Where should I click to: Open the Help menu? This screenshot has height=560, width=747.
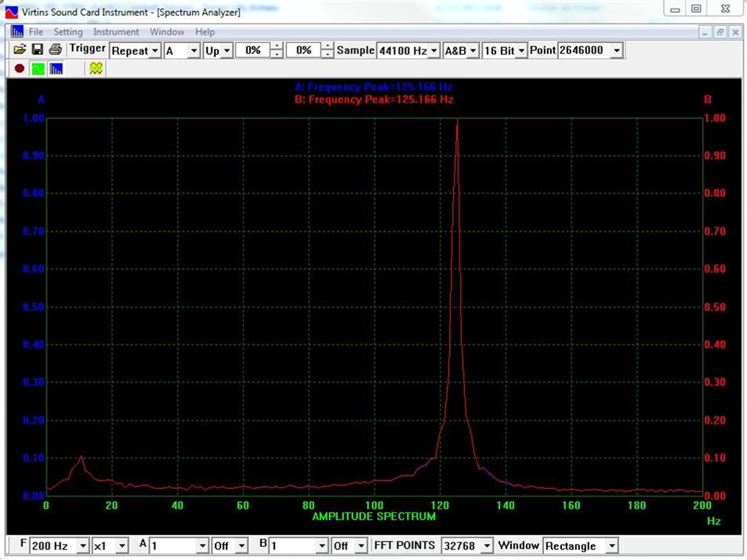click(x=205, y=32)
